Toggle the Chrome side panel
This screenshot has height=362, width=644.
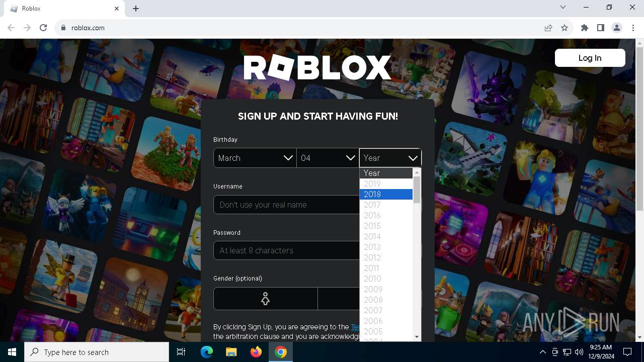tap(601, 28)
